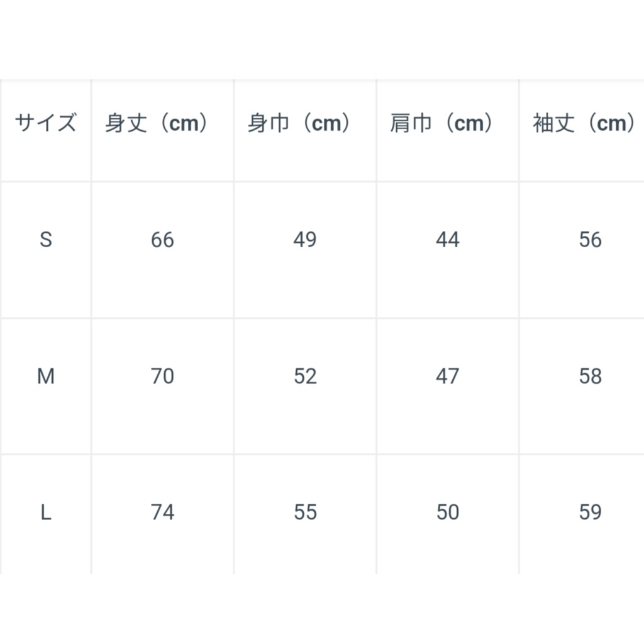This screenshot has height=644, width=644.
Task: Click shoulder width value 47 for M
Action: [447, 376]
